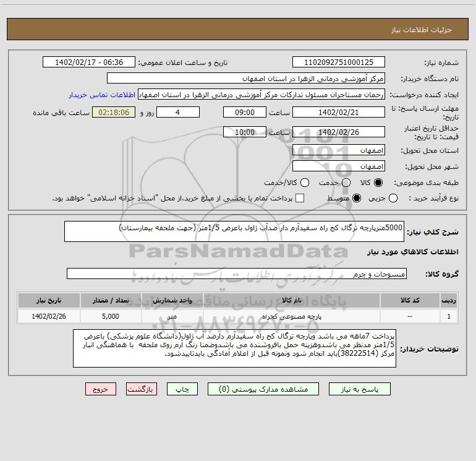Click the item name پارچه مصنوعی کجراه
This screenshot has width=476, height=461.
[x=291, y=316]
